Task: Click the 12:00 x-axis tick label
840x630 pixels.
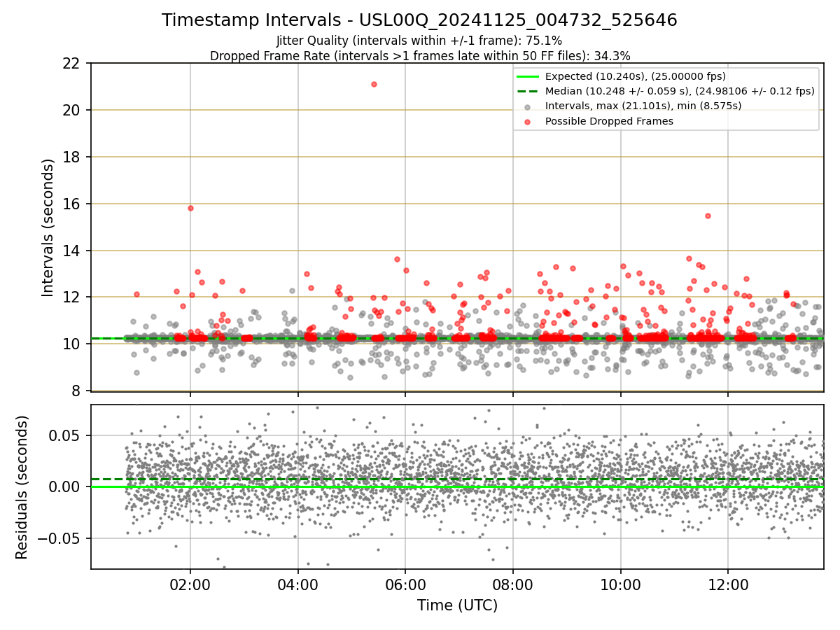Action: tap(728, 584)
